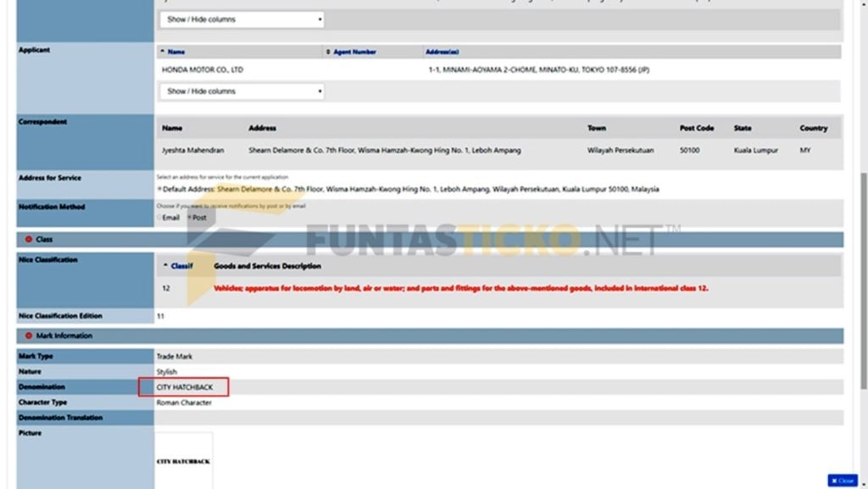Sort by the Classif column header

click(181, 266)
